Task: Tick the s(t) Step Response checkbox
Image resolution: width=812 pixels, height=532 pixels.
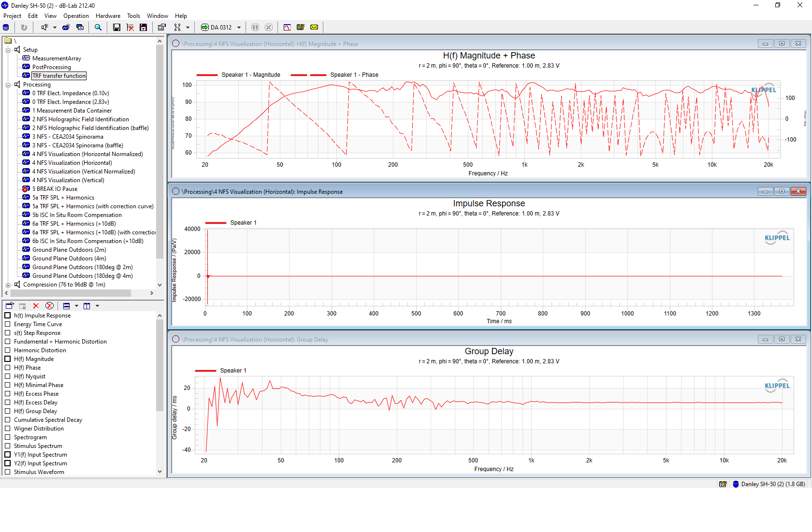Action: [x=8, y=333]
